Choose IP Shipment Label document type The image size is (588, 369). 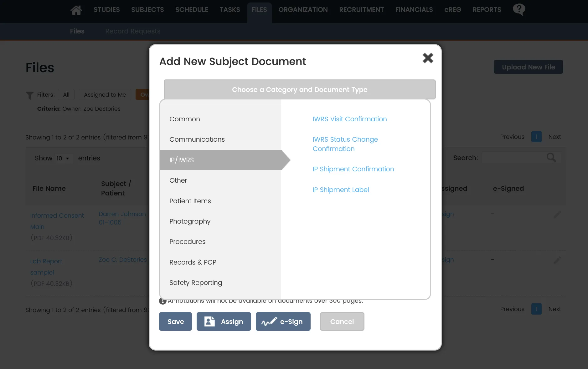point(341,190)
